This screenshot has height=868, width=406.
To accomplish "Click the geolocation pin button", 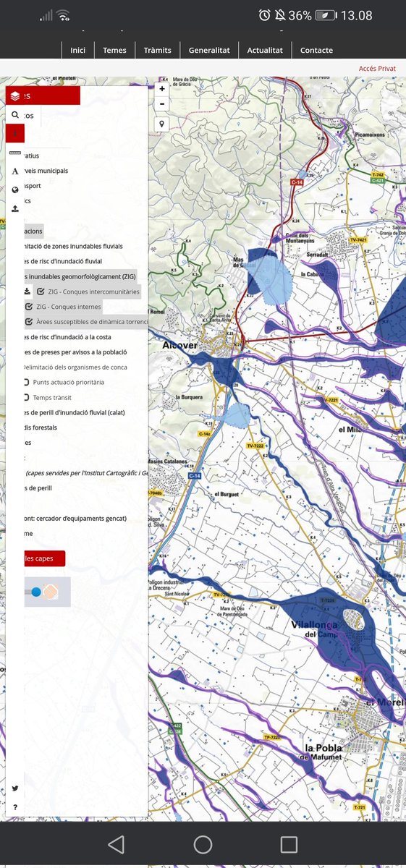I will [162, 124].
